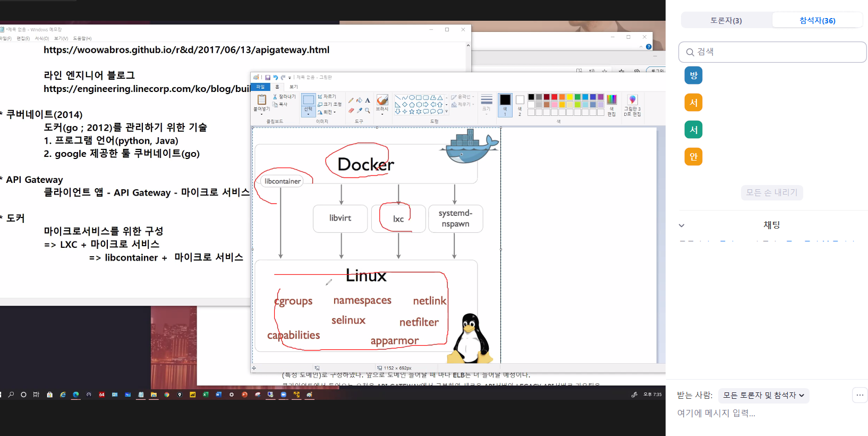Open Edit with Paint 3D

click(x=632, y=105)
